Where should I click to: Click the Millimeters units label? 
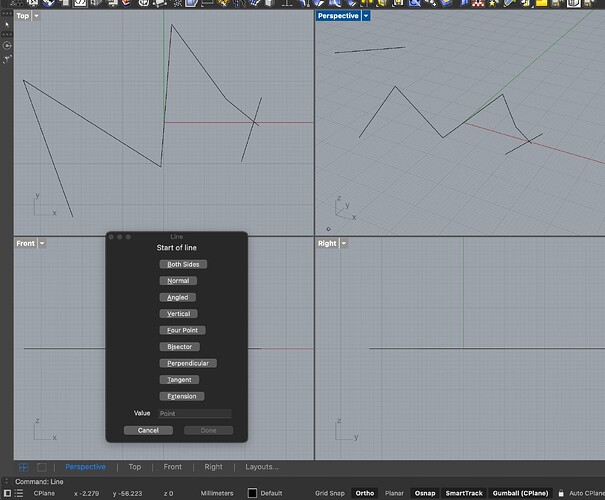coord(217,493)
